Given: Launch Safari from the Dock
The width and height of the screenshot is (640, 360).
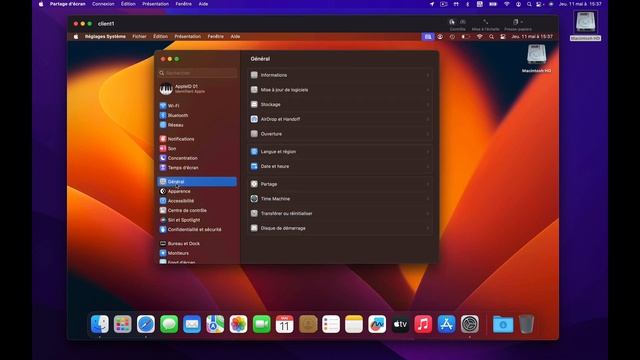Looking at the screenshot, I should [x=146, y=324].
